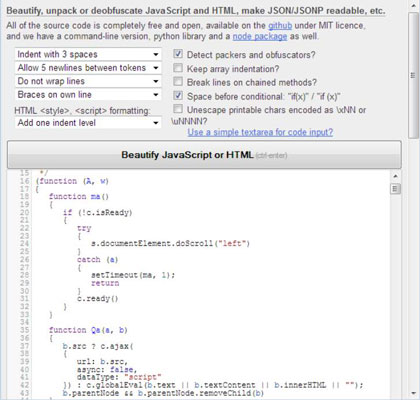Click the code editor scrollbar thumb
This screenshot has width=420, height=400.
click(x=395, y=189)
